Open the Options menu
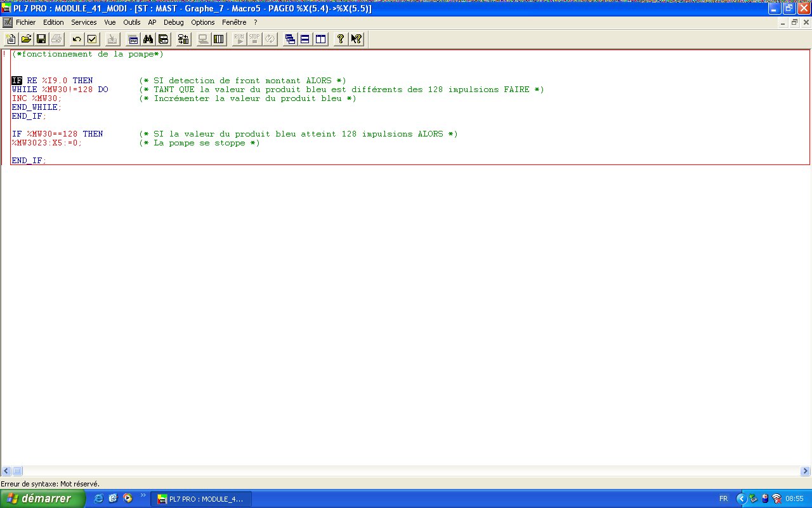The width and height of the screenshot is (812, 508). [x=203, y=22]
